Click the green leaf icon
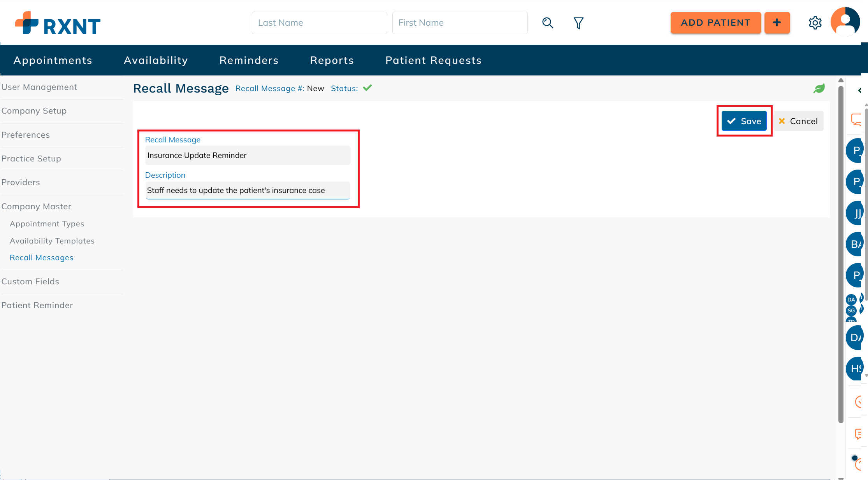The height and width of the screenshot is (480, 868). tap(819, 89)
